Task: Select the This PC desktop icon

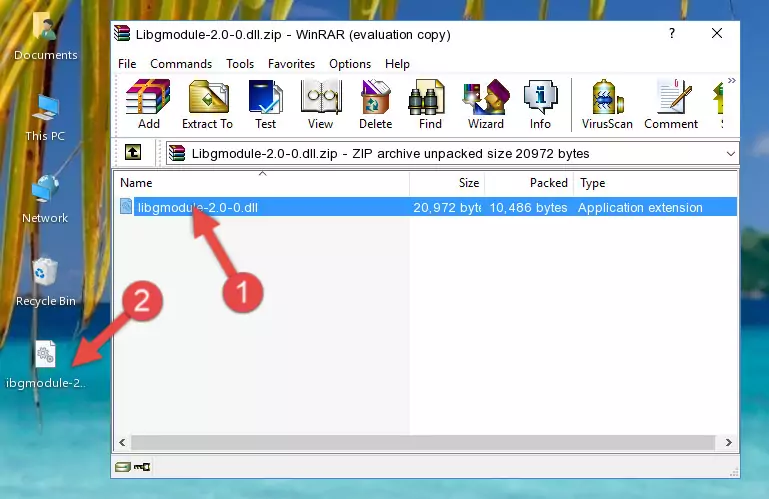Action: 45,118
